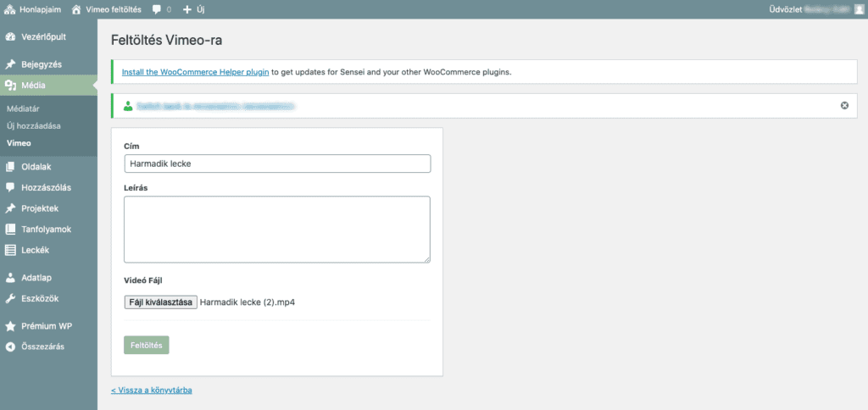The image size is (868, 410).
Task: Click the pages icon beside Oldalak
Action: [x=10, y=167]
